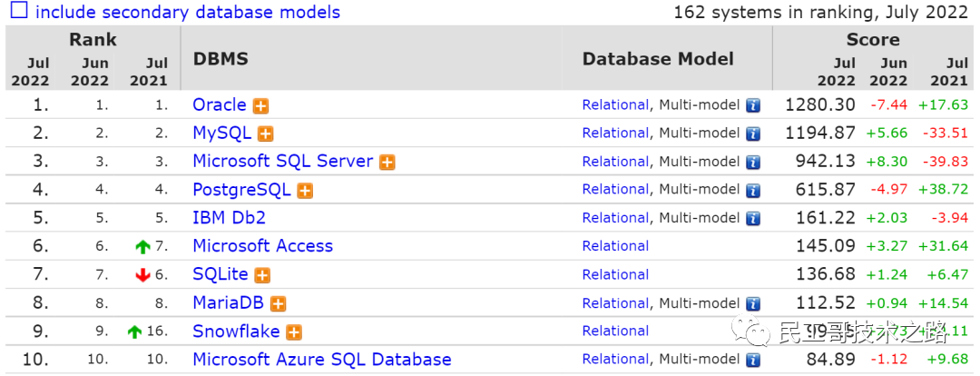Click the plus icon next to Oracle
The width and height of the screenshot is (980, 376).
pos(260,105)
